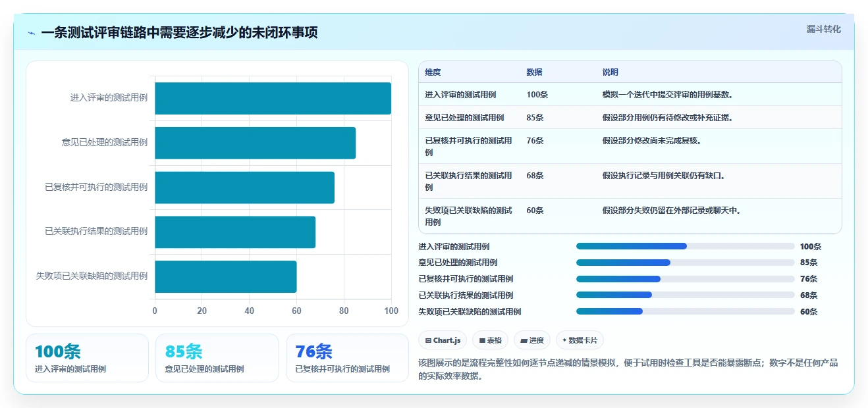Click the chart axis label 意见已处理的测试用例
The width and height of the screenshot is (868, 408).
105,142
